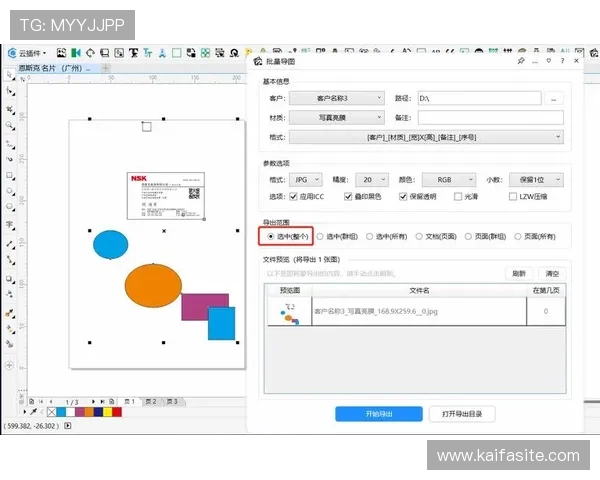The height and width of the screenshot is (480, 600).
Task: Open the 颜色 dropdown showing RGB
Action: point(449,180)
